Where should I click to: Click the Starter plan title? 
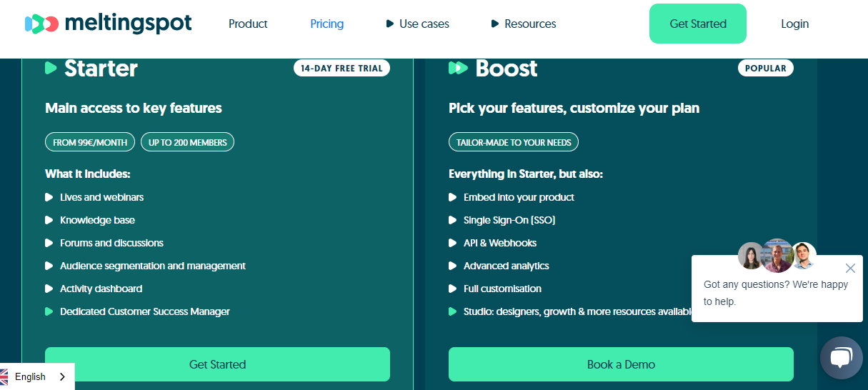pos(101,69)
